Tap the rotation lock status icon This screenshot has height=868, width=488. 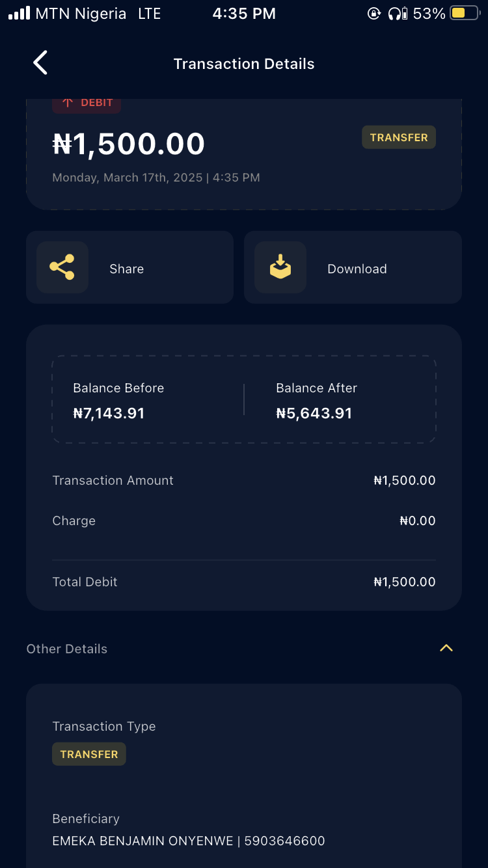[373, 13]
